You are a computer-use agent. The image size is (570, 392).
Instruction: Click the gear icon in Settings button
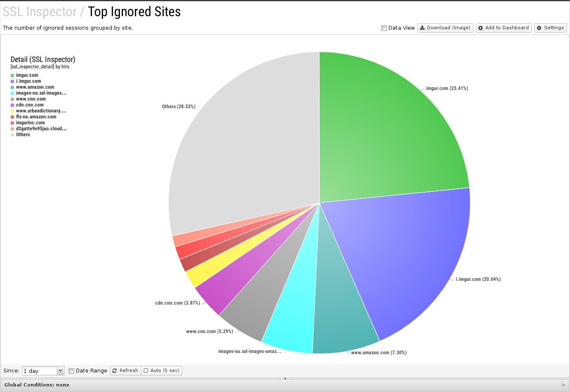pos(539,28)
